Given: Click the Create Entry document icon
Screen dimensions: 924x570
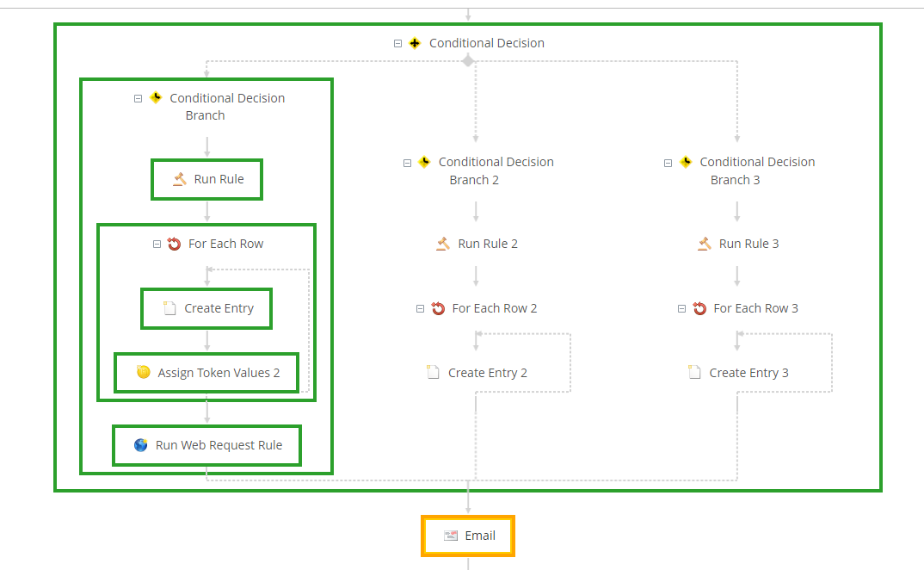Looking at the screenshot, I should [169, 308].
